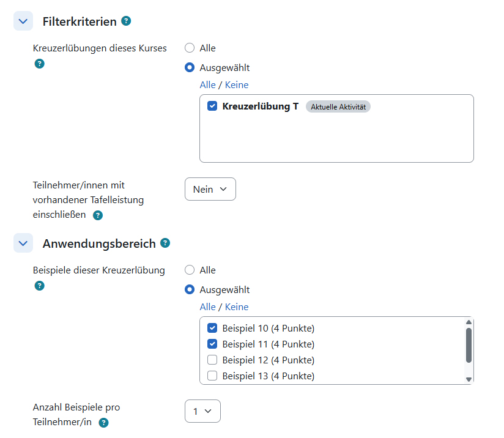The width and height of the screenshot is (504, 438).
Task: Click the Beispiel list scrollbar down arrow
Action: 469,379
